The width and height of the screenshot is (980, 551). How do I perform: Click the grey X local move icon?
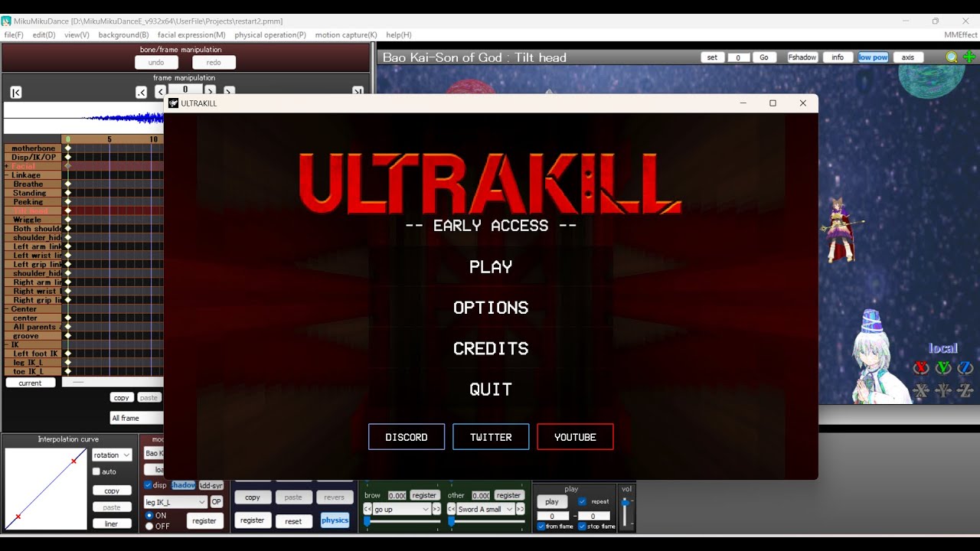(x=921, y=390)
